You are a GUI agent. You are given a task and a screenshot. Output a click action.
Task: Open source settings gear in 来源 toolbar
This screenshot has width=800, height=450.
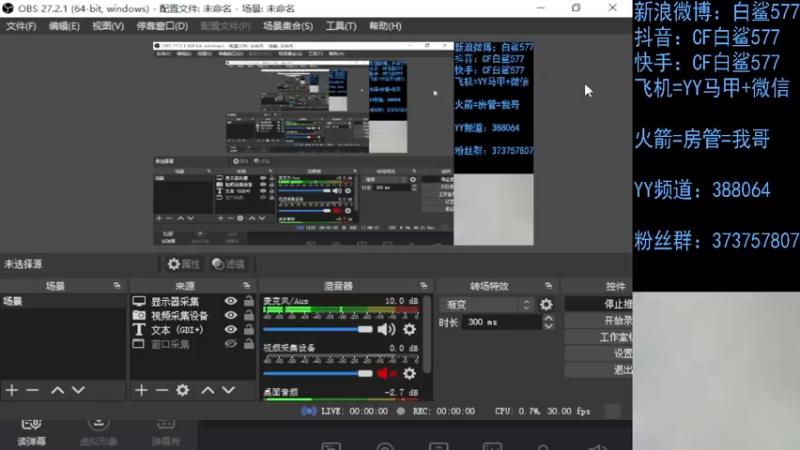(x=182, y=390)
